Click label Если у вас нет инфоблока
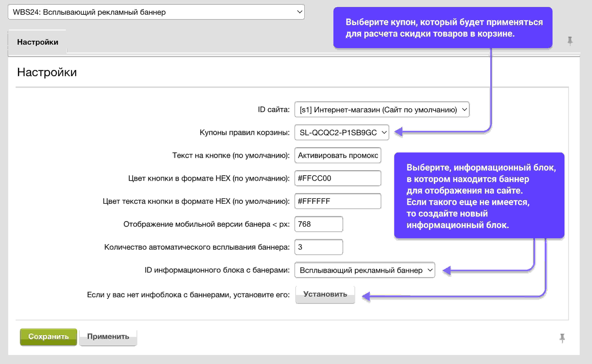Viewport: 592px width, 364px height. (x=188, y=295)
